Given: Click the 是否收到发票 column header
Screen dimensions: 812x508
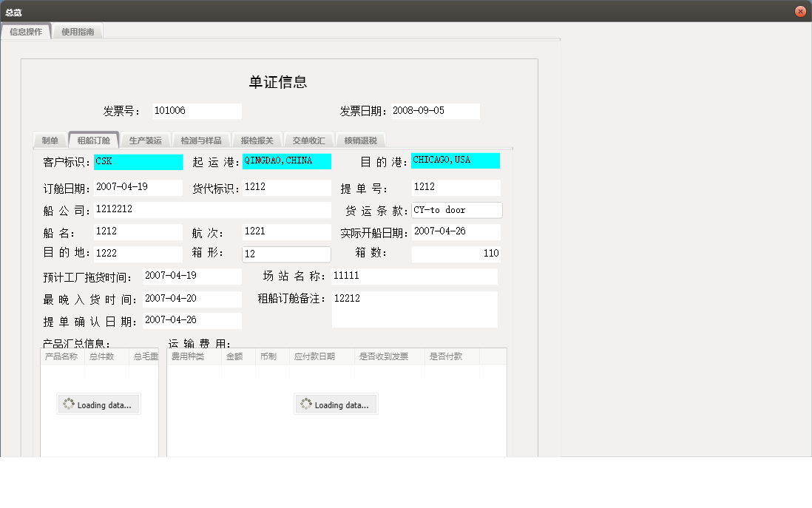Looking at the screenshot, I should tap(385, 356).
